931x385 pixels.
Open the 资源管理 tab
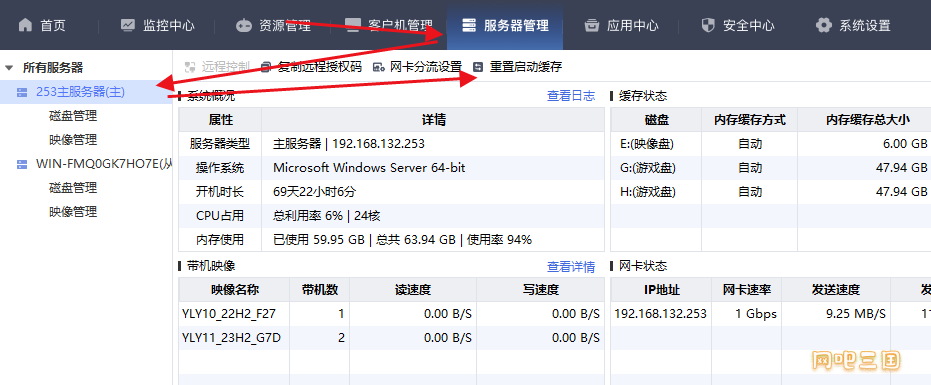click(x=274, y=25)
